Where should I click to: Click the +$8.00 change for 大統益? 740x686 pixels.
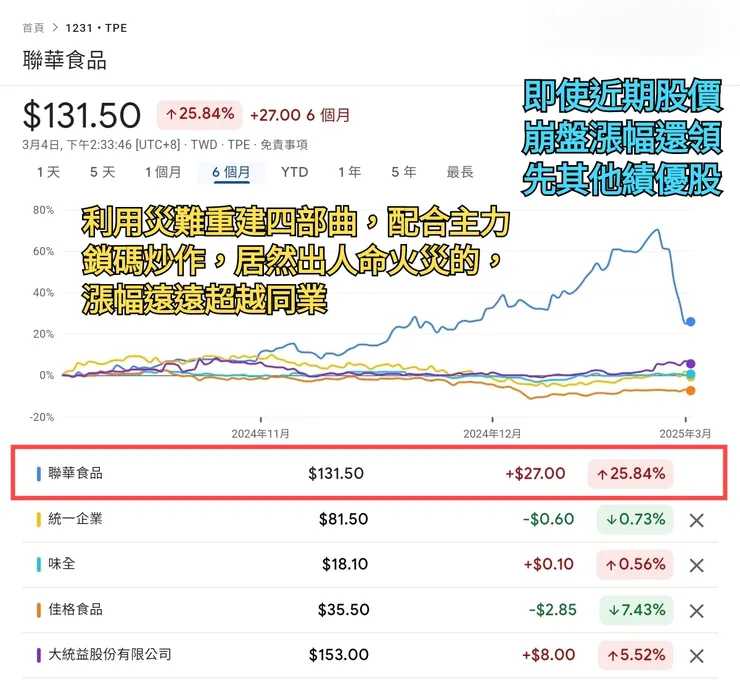[548, 655]
